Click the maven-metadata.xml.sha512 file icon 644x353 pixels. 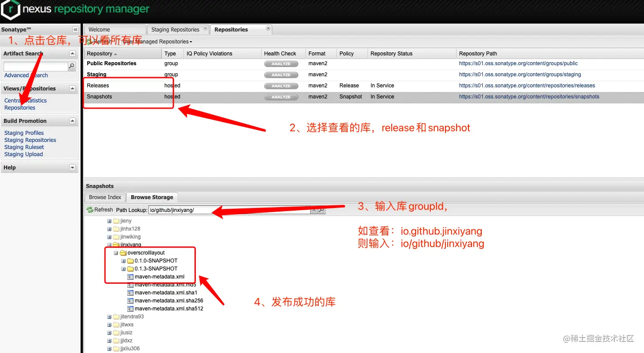(130, 309)
